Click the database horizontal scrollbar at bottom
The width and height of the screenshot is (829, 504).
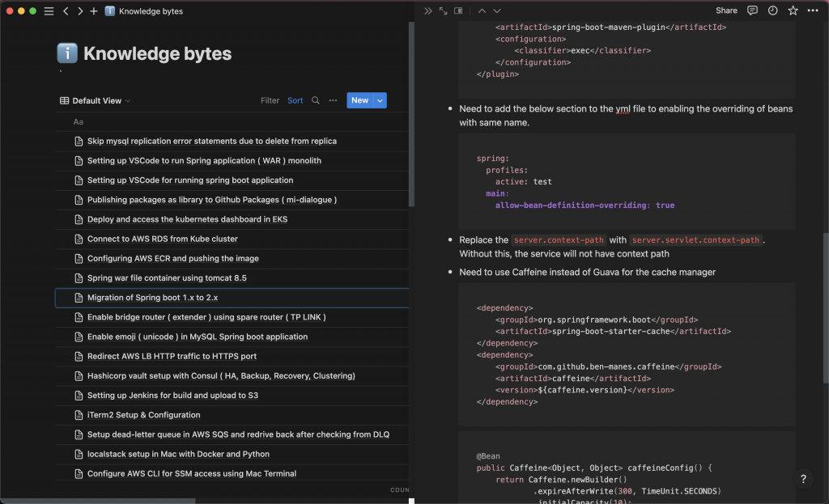point(98,501)
